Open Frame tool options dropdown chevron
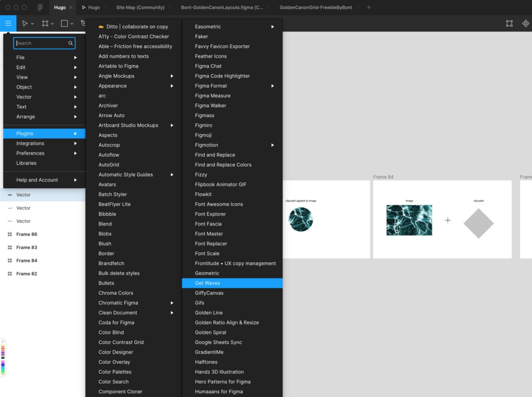 [52, 24]
